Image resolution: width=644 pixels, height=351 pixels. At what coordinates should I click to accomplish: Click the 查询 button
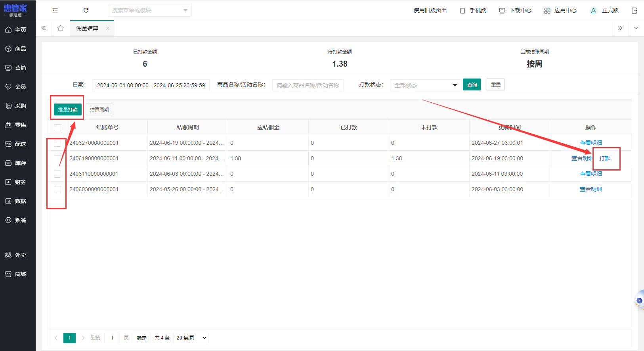coord(472,84)
